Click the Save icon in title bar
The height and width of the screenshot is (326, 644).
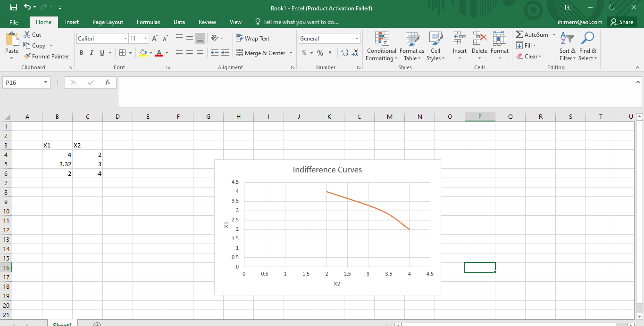click(14, 8)
